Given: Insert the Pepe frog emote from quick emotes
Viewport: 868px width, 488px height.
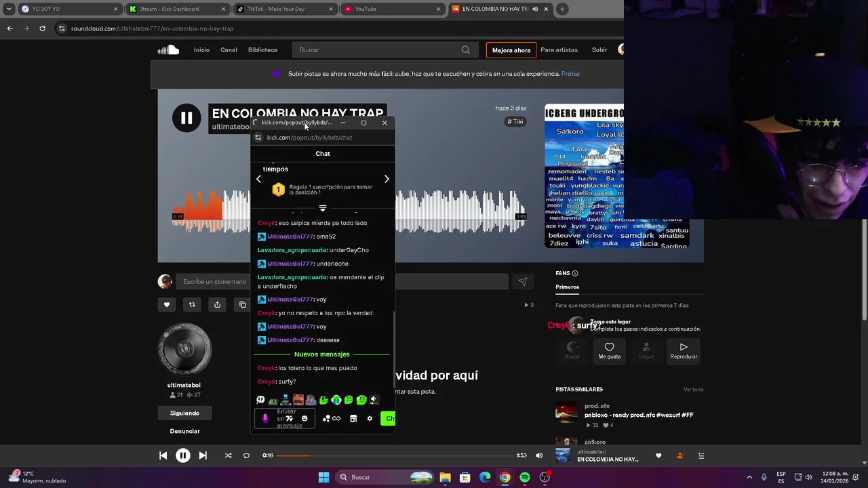Looking at the screenshot, I should coord(273,401).
